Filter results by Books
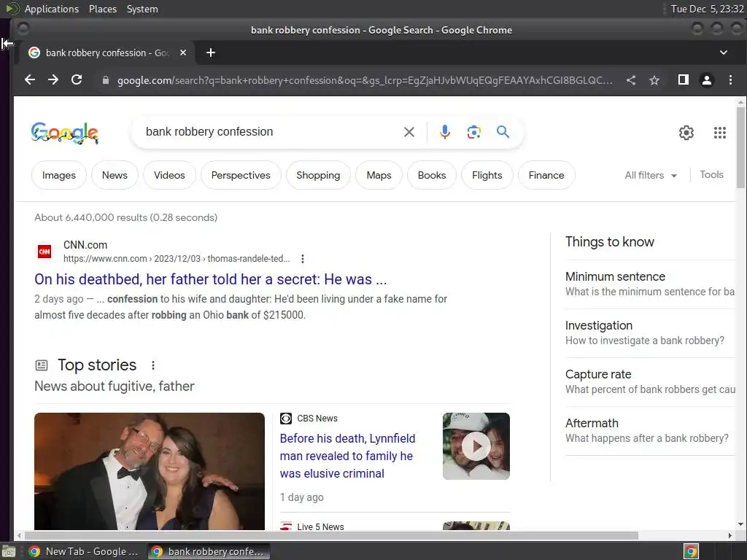Screen dimensions: 747x560 (432, 175)
